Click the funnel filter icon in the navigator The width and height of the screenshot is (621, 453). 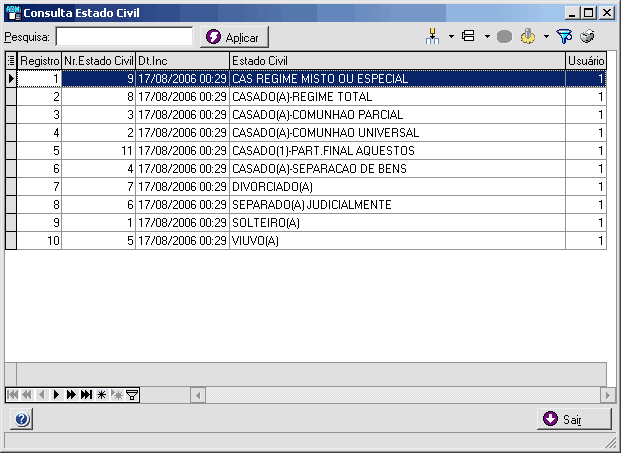(x=132, y=395)
